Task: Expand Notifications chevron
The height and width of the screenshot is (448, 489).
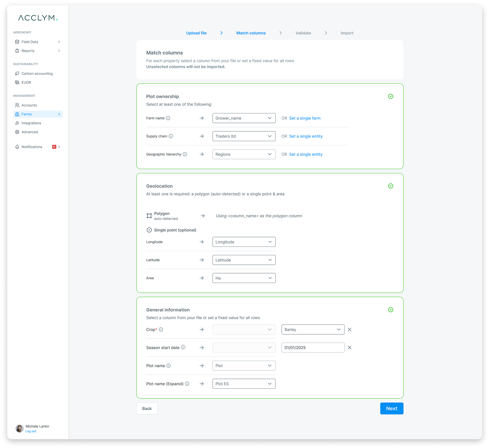Action: coord(59,147)
